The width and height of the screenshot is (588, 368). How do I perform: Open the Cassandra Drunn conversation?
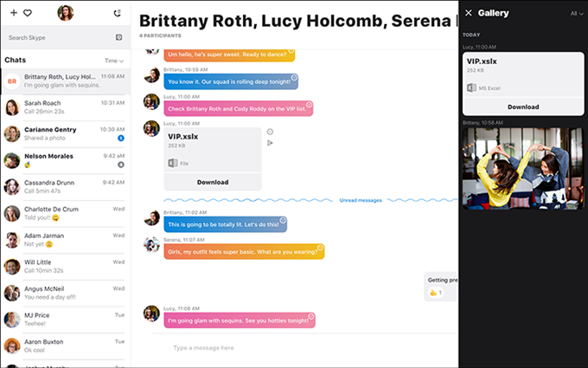click(x=66, y=187)
